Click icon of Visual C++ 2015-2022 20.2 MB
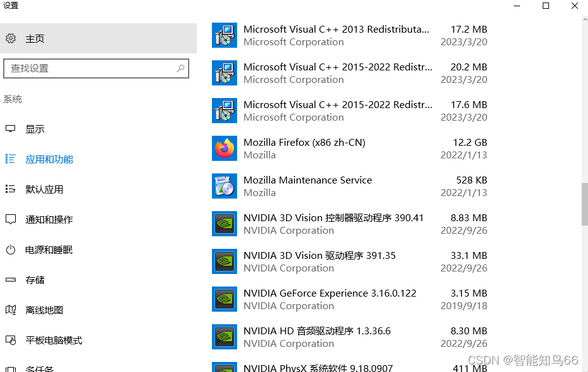 [x=225, y=73]
